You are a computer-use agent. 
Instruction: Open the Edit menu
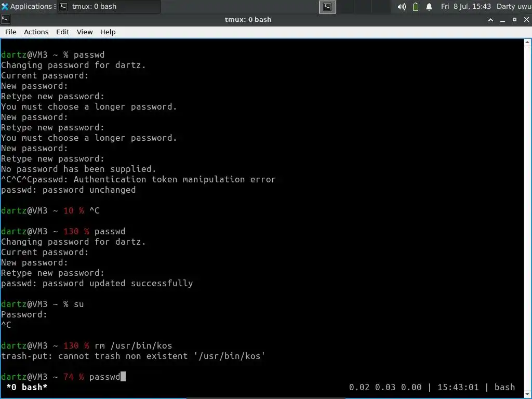tap(62, 32)
